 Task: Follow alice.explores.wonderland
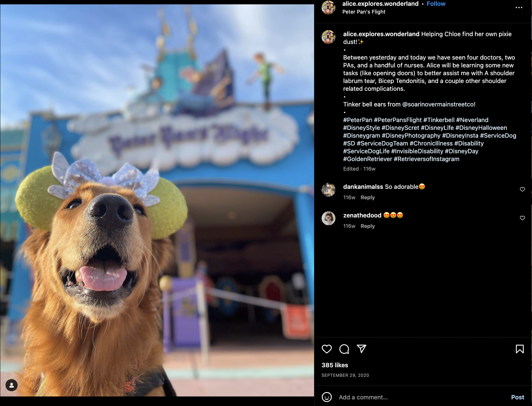click(x=436, y=4)
